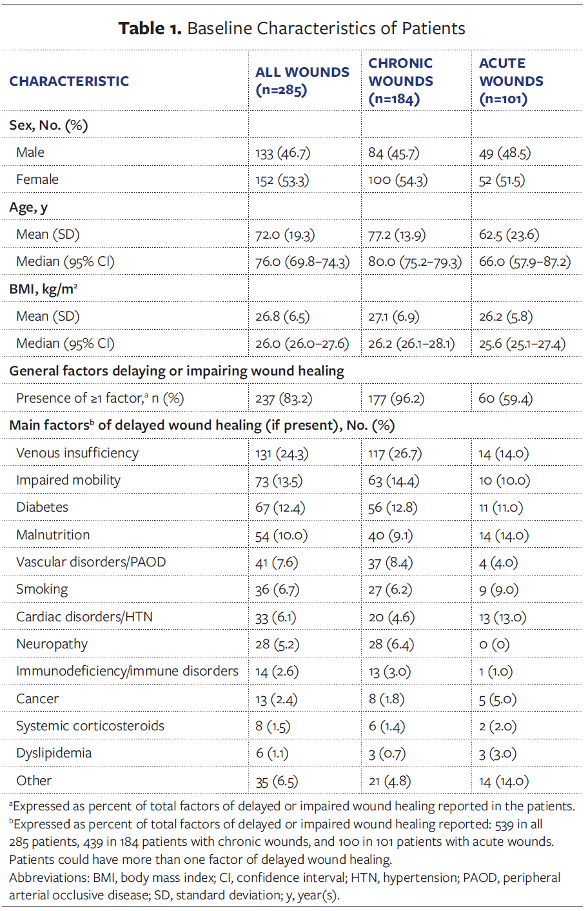Select the Impaired mobility row label

click(68, 480)
